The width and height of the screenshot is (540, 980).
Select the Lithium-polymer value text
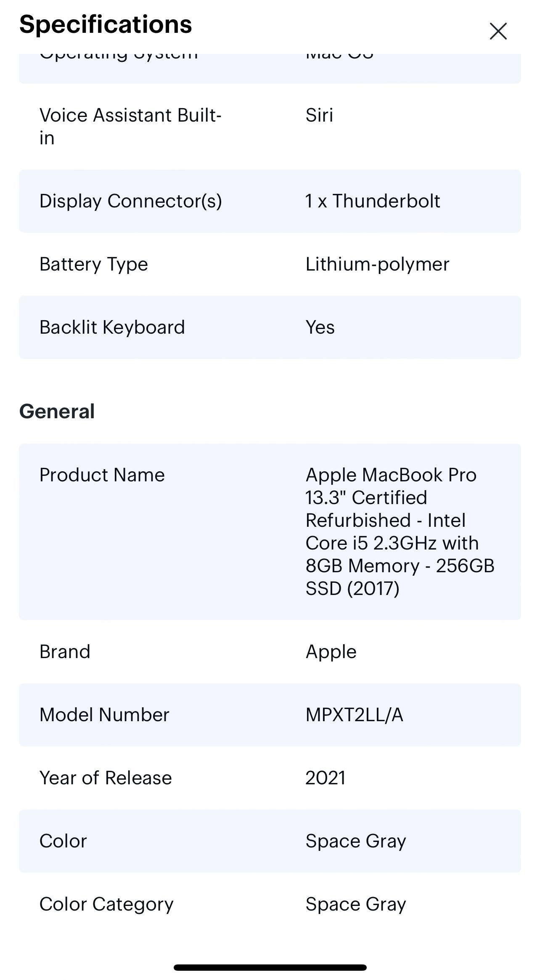click(377, 264)
